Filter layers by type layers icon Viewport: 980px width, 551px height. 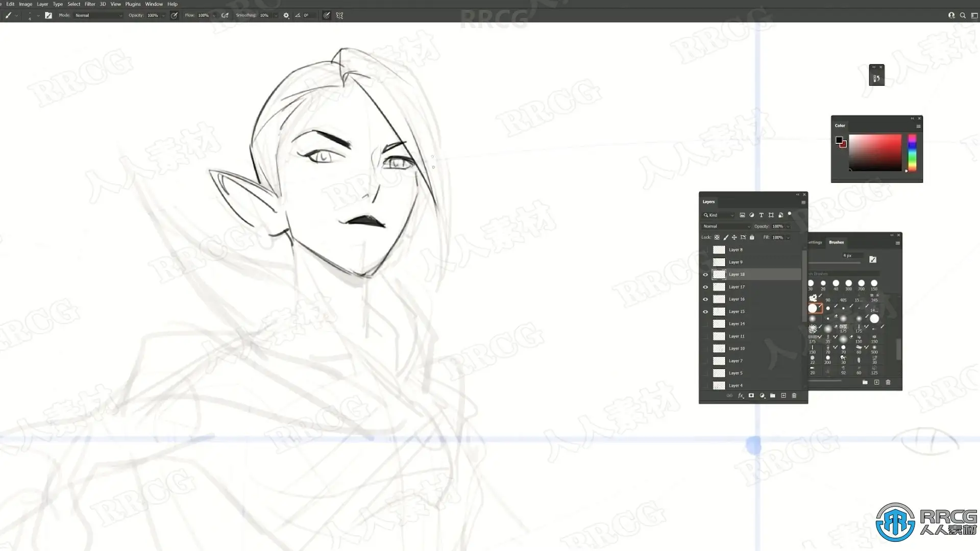click(x=762, y=215)
